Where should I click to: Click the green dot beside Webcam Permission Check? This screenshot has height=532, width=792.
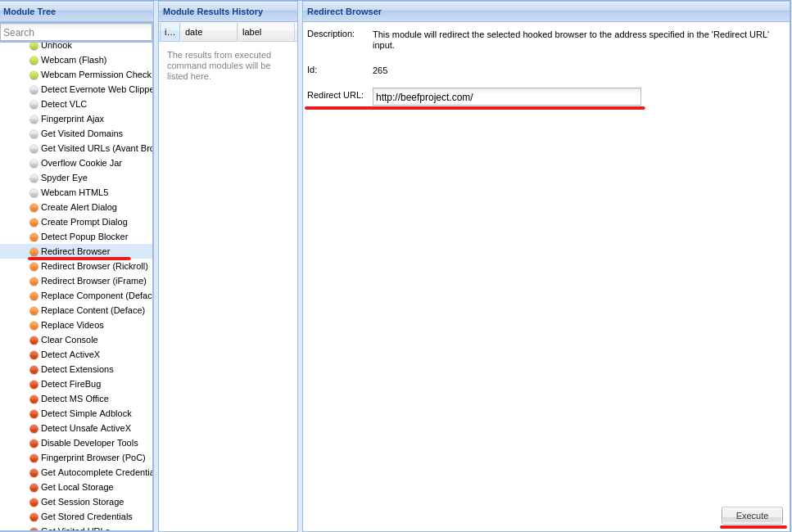[x=34, y=74]
